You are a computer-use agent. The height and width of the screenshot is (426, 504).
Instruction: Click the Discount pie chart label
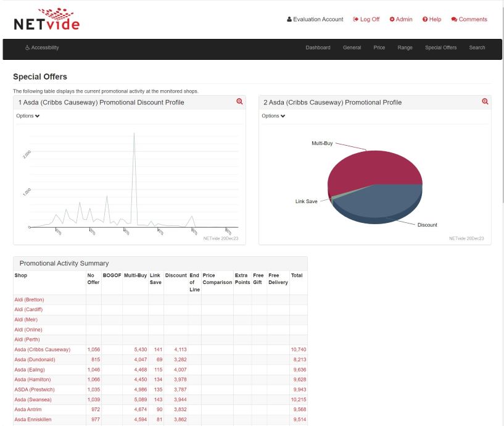427,225
